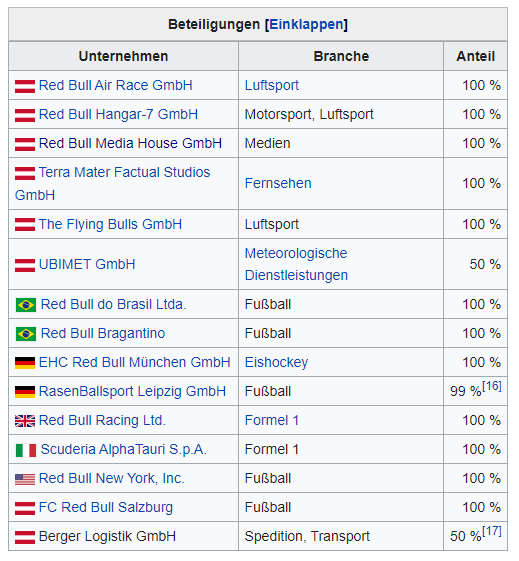Open the Luftsport link in the Air Race row
This screenshot has width=519, height=561.
tap(271, 86)
